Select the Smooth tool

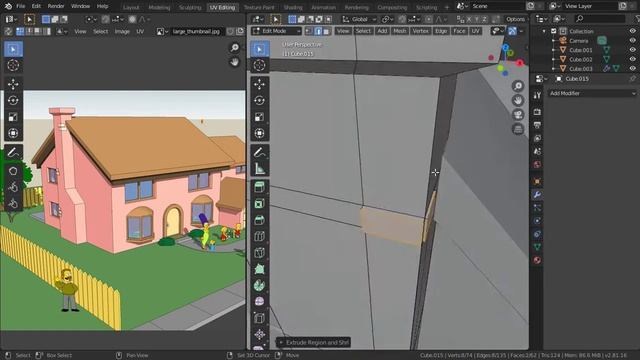pyautogui.click(x=259, y=302)
